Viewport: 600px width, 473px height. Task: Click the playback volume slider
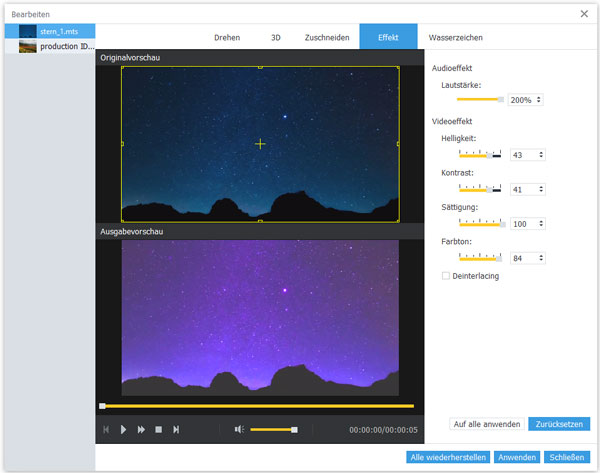click(x=274, y=430)
